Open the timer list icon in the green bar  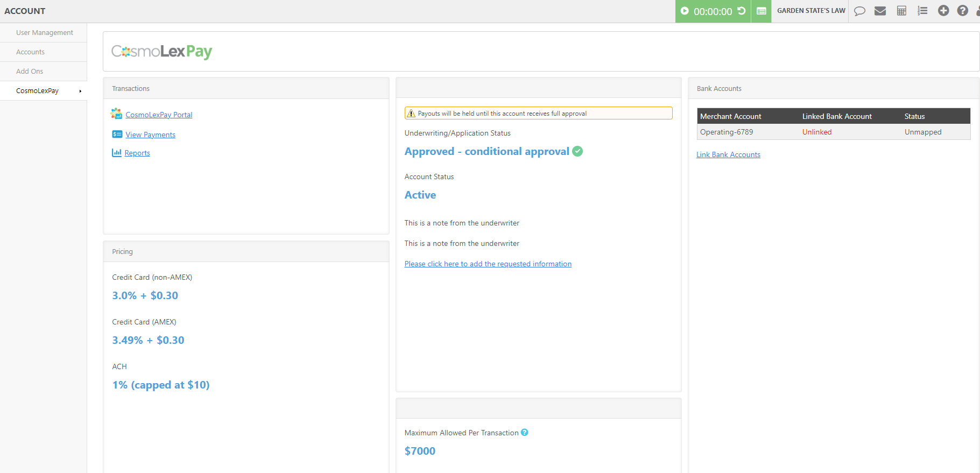tap(762, 11)
